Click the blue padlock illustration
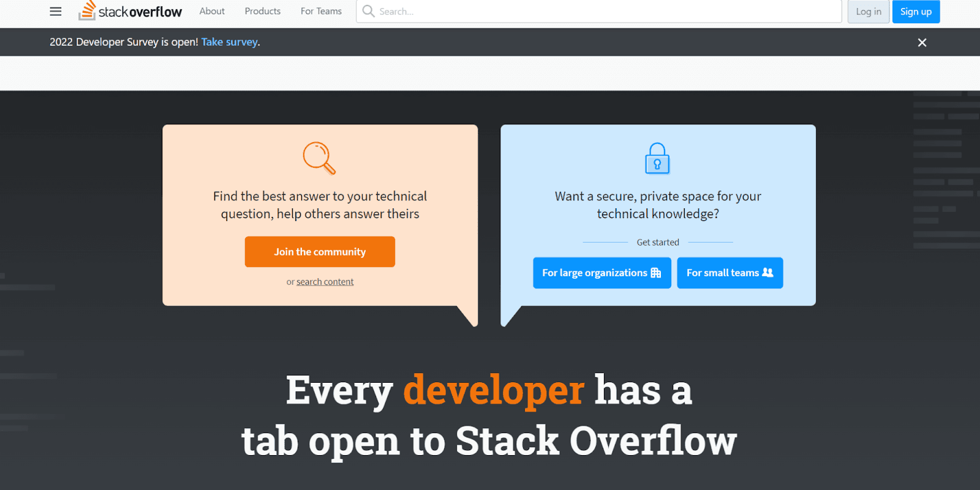Screen dimensions: 980x490 point(657,159)
